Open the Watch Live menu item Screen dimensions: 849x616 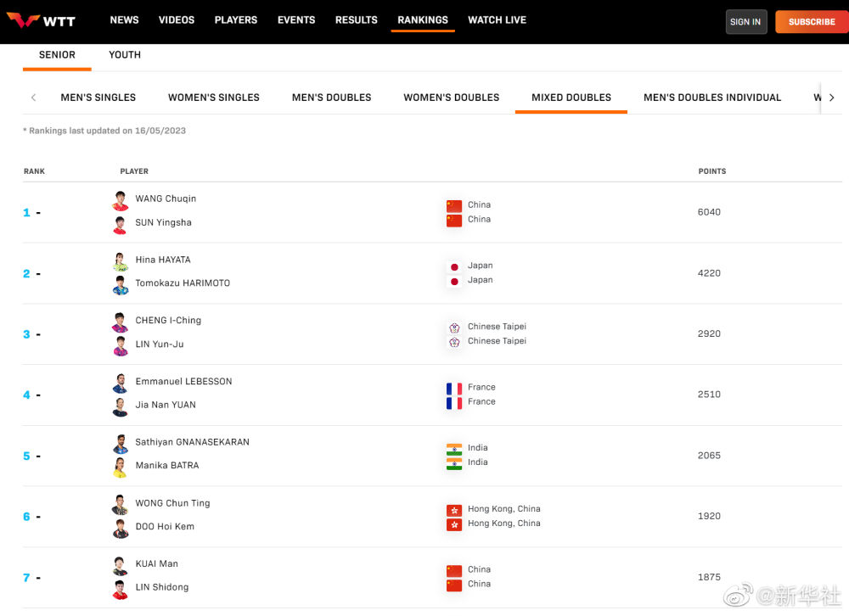pyautogui.click(x=497, y=20)
